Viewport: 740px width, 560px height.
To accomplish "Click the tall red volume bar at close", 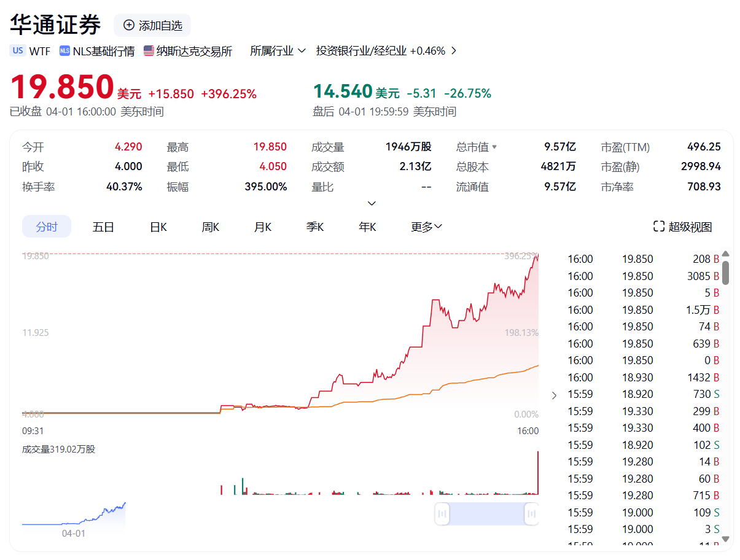I will click(538, 473).
